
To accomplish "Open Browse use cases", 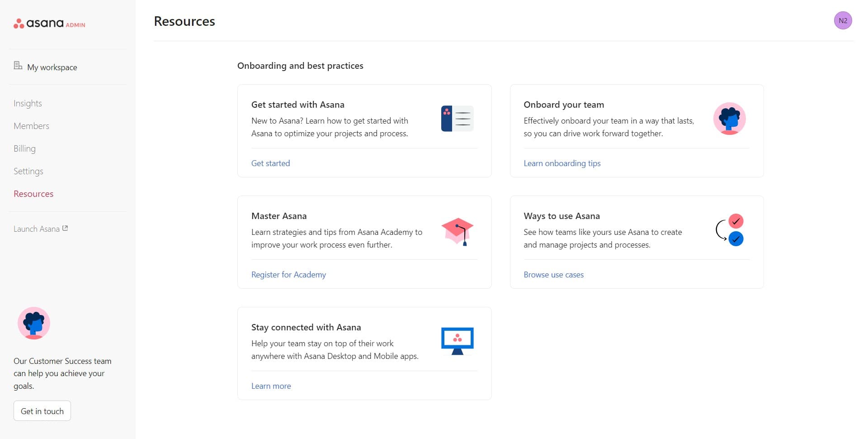I will pyautogui.click(x=553, y=274).
